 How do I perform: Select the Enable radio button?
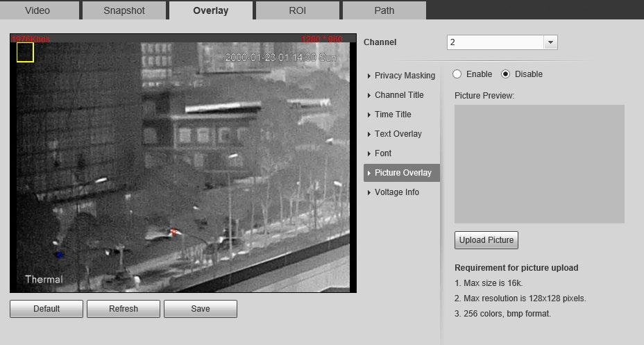click(x=457, y=74)
